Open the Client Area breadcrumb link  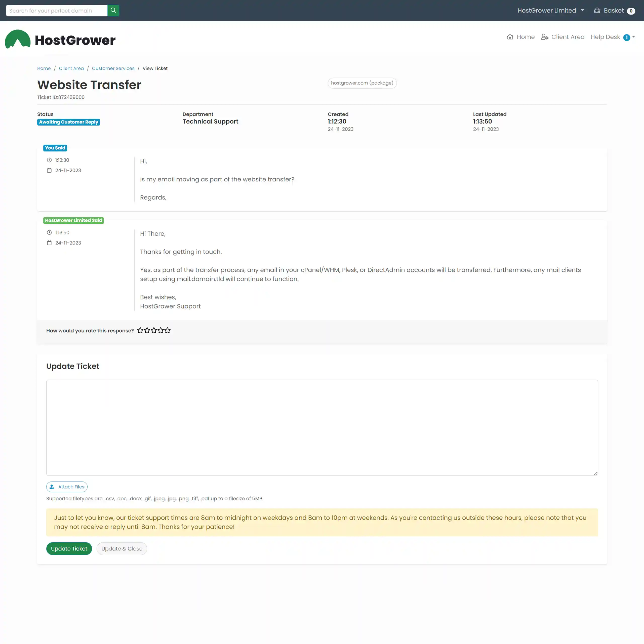tap(71, 68)
